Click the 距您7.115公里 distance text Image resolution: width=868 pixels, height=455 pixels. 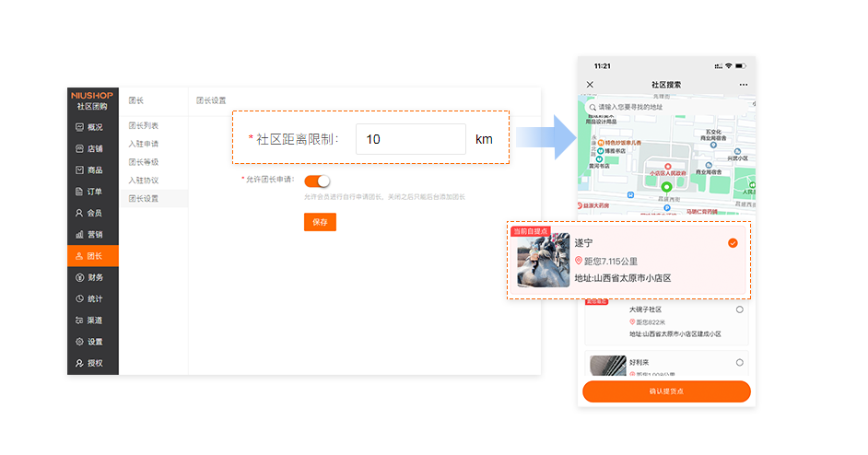(x=611, y=262)
